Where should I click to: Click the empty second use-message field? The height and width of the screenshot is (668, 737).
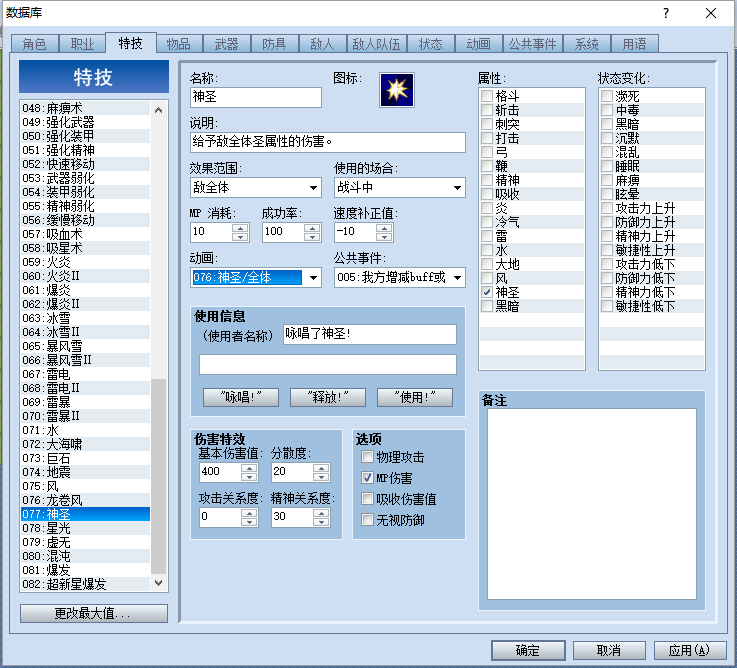click(x=328, y=364)
